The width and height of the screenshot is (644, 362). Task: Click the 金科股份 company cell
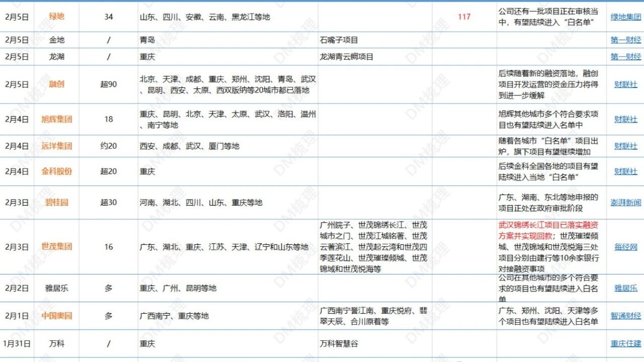point(57,171)
